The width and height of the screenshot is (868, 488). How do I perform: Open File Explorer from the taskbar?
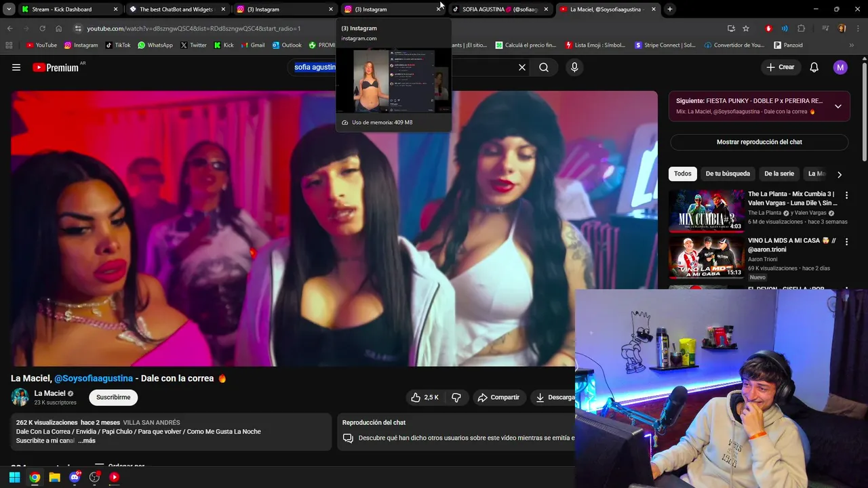(54, 477)
